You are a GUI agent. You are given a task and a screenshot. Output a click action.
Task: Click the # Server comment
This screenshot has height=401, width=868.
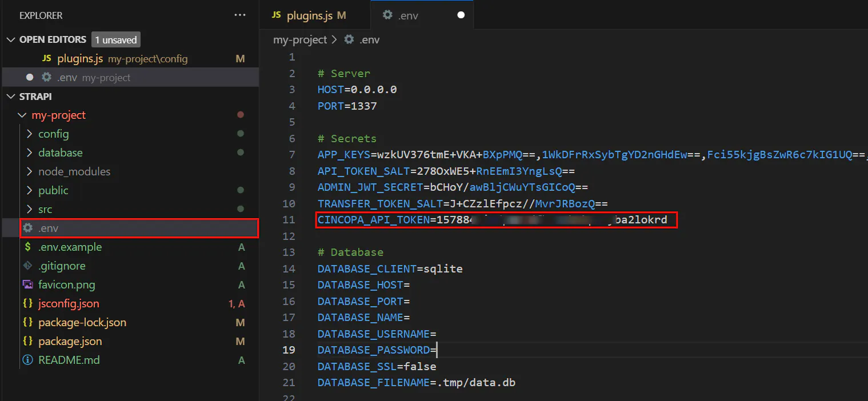click(344, 73)
